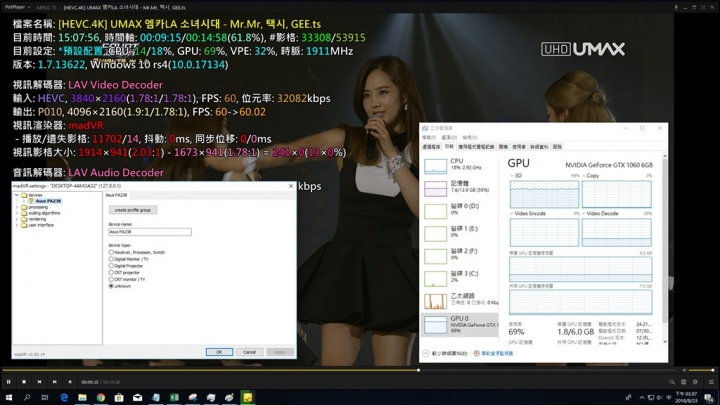Select 磁碟 3 (C:) in Task Manager
Viewport: 720px width, 405px height.
tap(459, 278)
